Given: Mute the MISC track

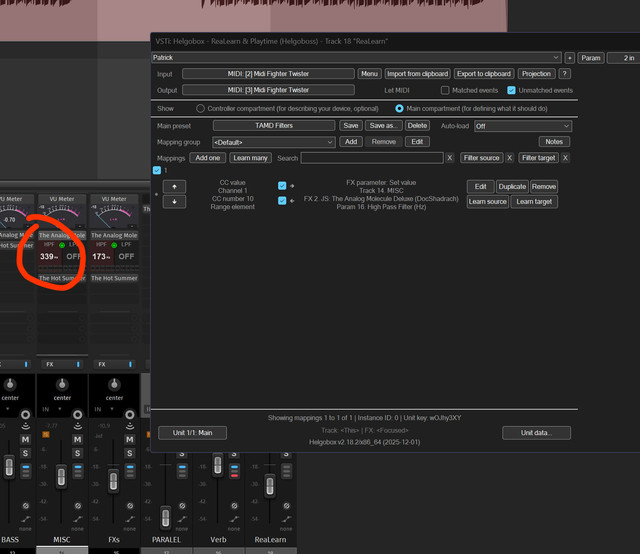Looking at the screenshot, I should 78,439.
